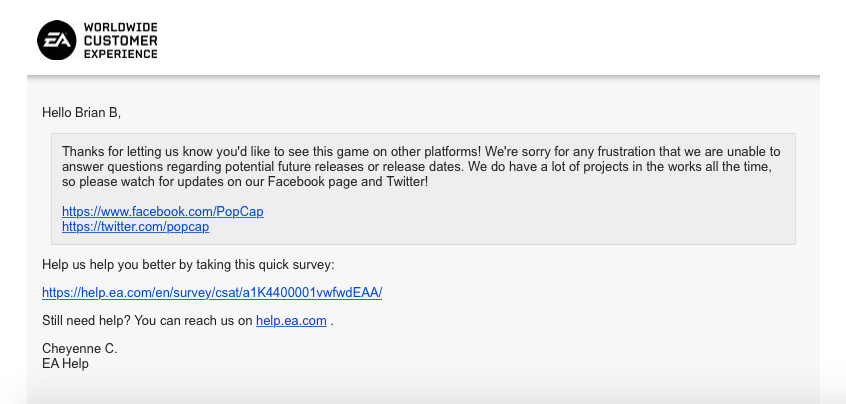
Task: Click the EA logo icon
Action: point(56,39)
